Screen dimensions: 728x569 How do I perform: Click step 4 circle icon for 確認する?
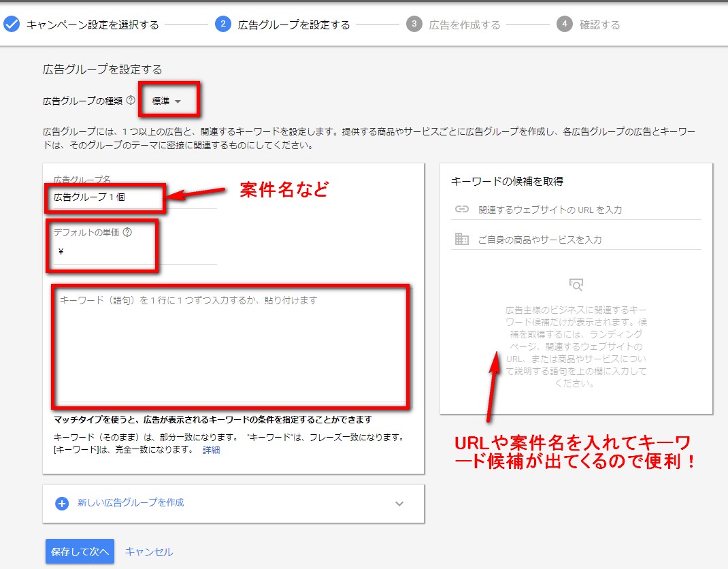[x=564, y=25]
